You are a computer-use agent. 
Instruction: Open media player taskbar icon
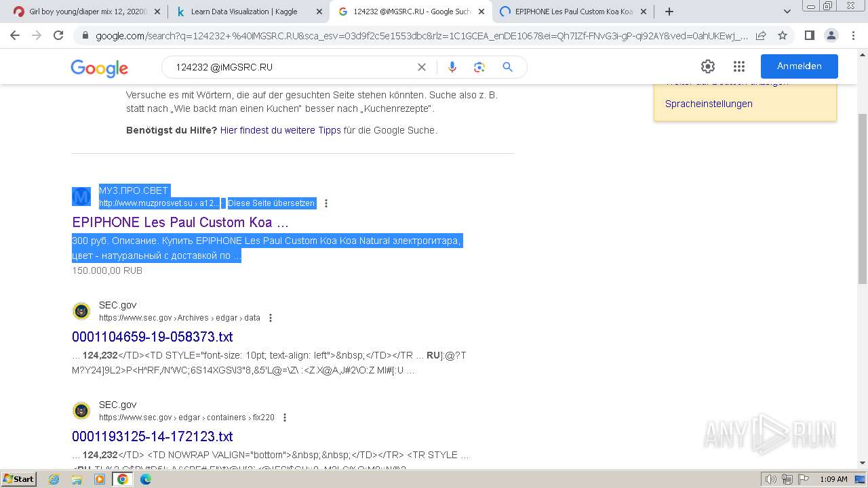100,479
